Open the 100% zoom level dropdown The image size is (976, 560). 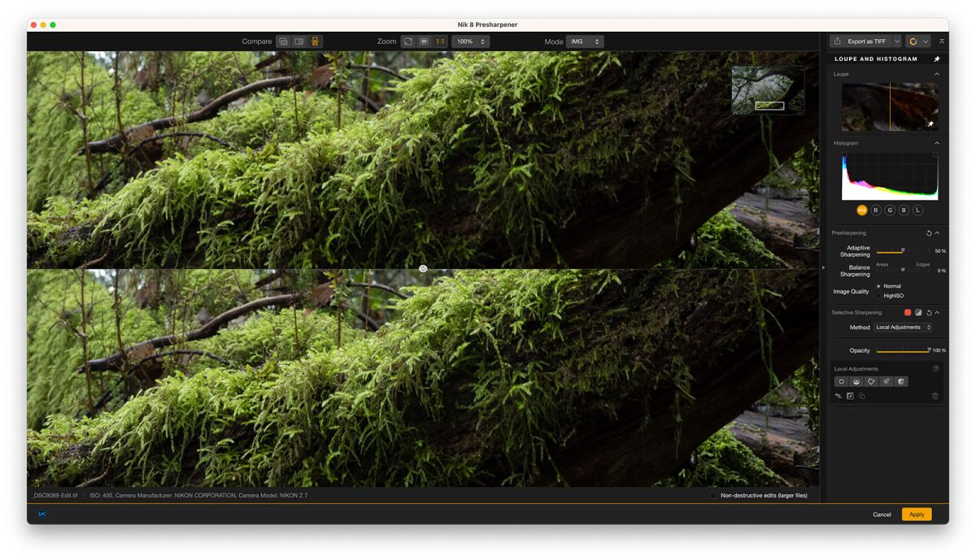470,41
